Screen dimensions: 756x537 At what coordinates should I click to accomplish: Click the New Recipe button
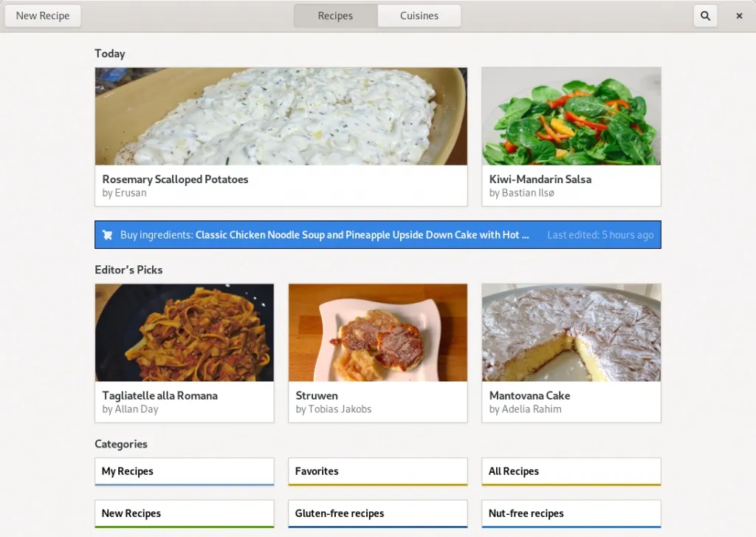43,16
